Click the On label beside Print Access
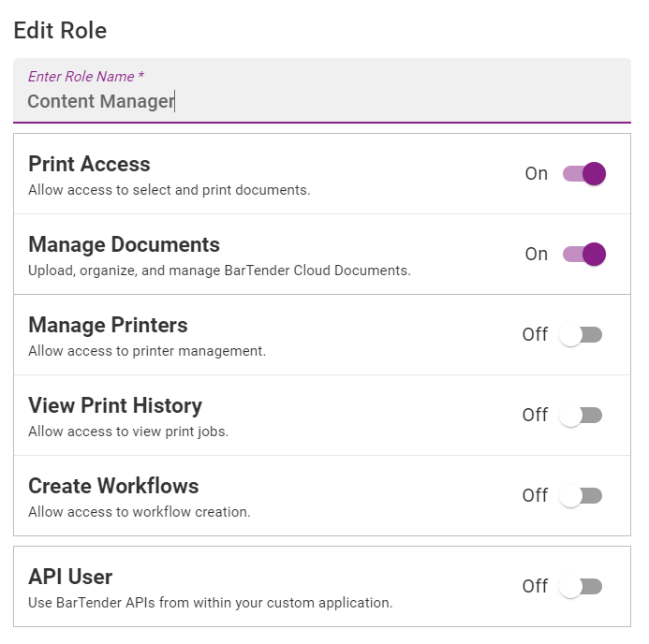The width and height of the screenshot is (649, 644). 537,174
